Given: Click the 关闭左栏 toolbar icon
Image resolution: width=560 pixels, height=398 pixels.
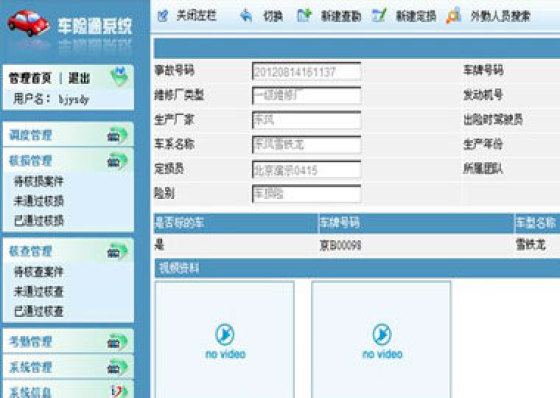Looking at the screenshot, I should pyautogui.click(x=163, y=16).
